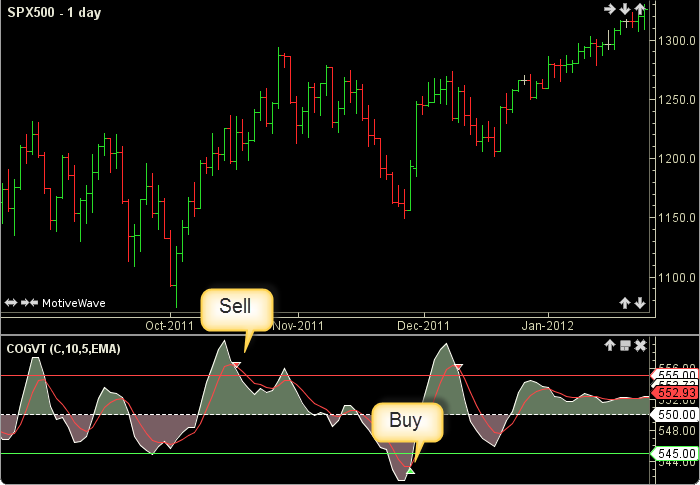
Task: Click the COGVT (C,10,5,EMA) study label
Action: [63, 349]
